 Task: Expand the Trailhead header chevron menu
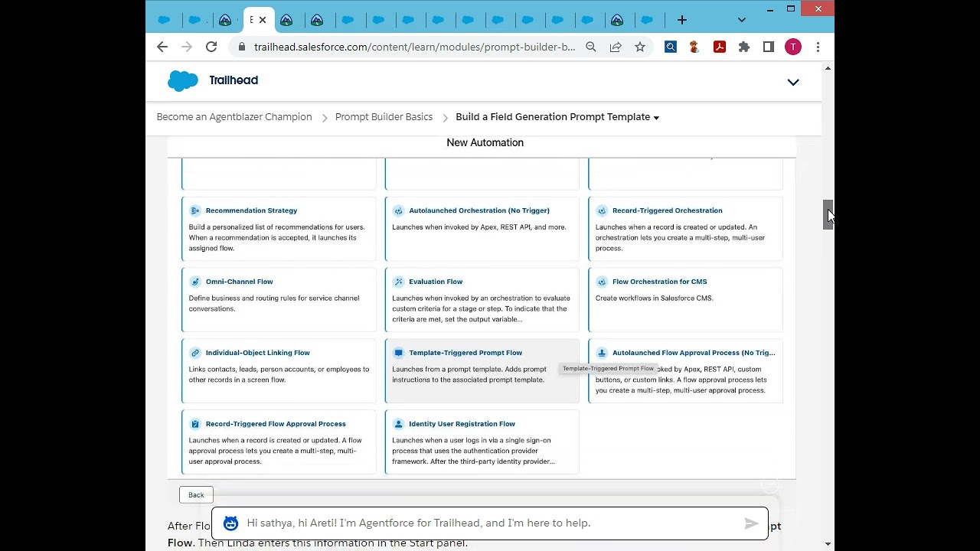[x=793, y=82]
